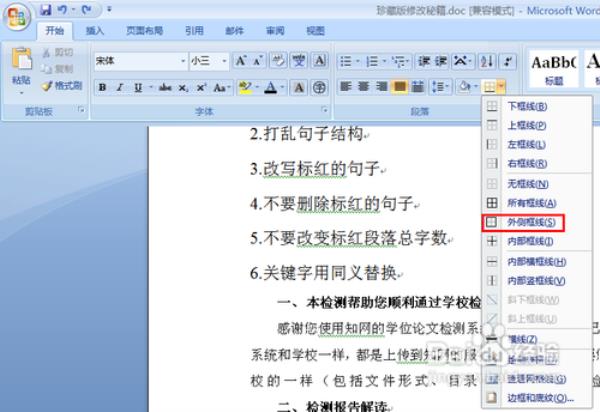Image resolution: width=600 pixels, height=412 pixels.
Task: Toggle underline formatting
Action: pos(138,88)
